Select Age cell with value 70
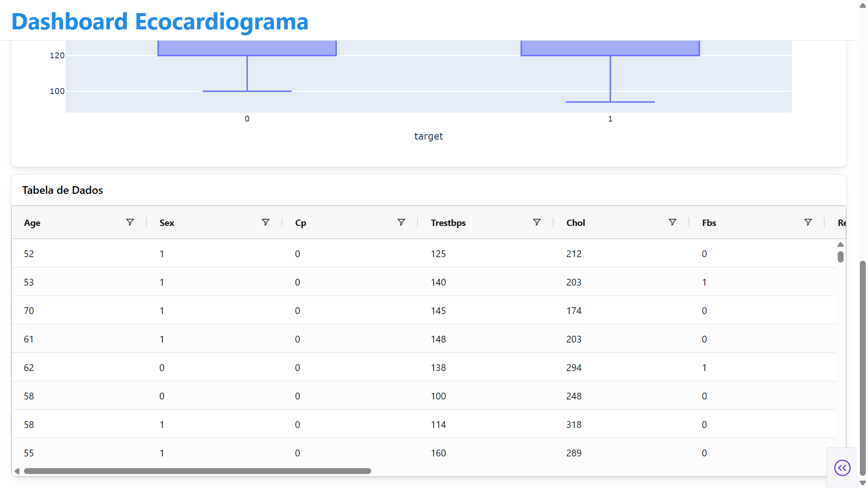 pos(79,310)
